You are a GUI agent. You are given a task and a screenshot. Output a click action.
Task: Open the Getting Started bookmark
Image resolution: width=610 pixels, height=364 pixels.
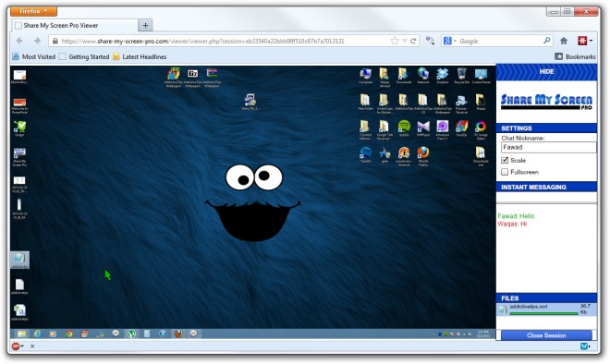(x=84, y=56)
